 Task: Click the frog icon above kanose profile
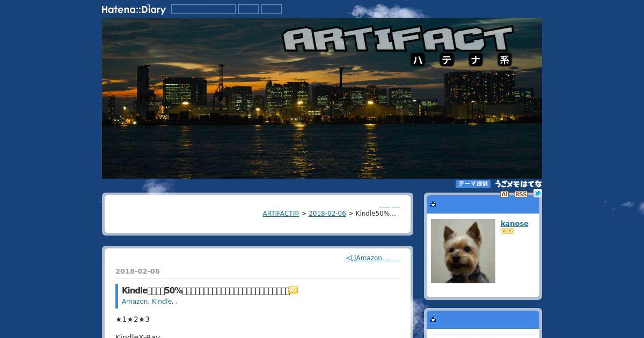tap(433, 204)
